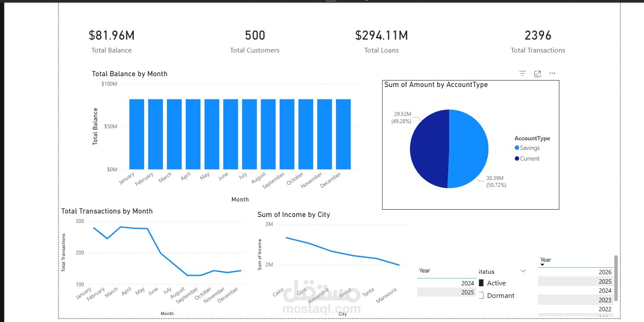Expand the Status slicer chevron

click(523, 271)
